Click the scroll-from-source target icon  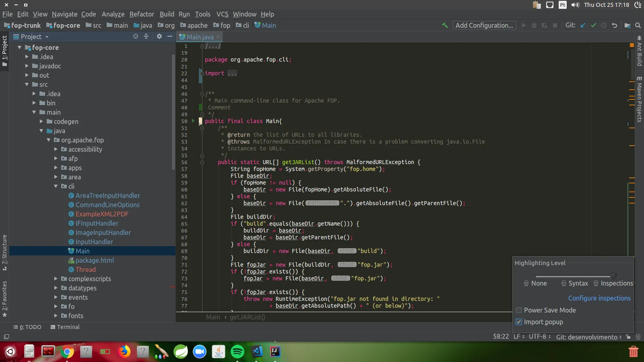click(x=136, y=37)
